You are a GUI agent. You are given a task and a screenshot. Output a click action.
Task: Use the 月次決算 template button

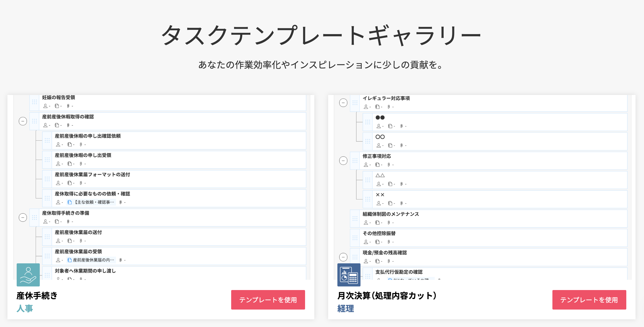[x=589, y=300]
